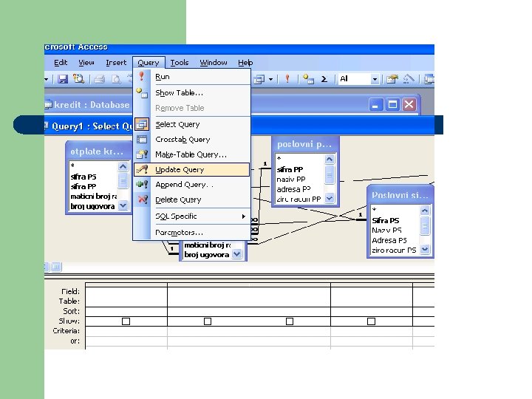532x399 pixels.
Task: Open view dropdown arrow left of Save
Action: [x=47, y=80]
